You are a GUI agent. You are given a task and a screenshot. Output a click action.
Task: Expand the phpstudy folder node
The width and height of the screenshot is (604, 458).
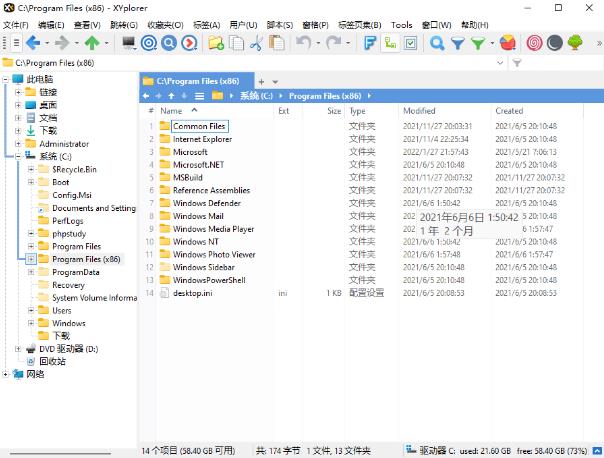pos(31,233)
